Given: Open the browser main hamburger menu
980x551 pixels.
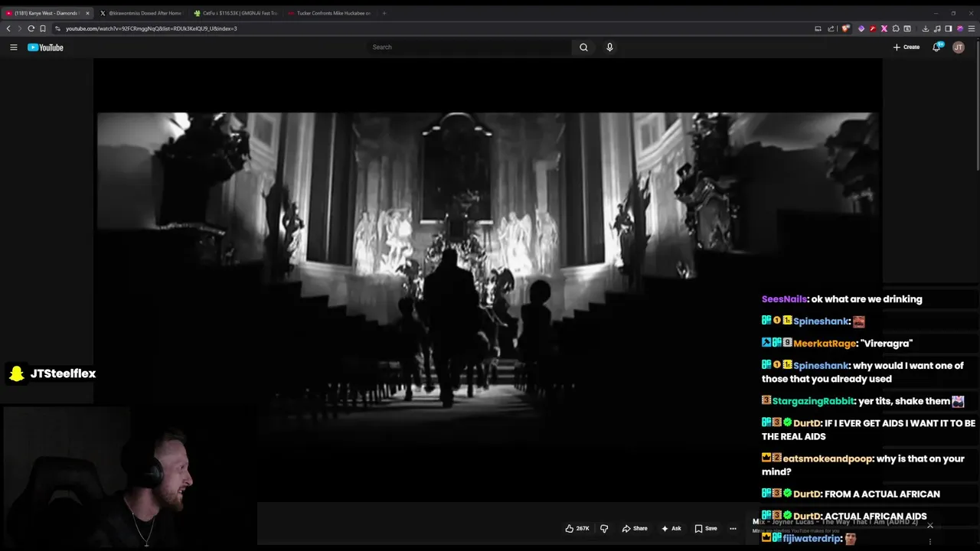Looking at the screenshot, I should click(972, 28).
